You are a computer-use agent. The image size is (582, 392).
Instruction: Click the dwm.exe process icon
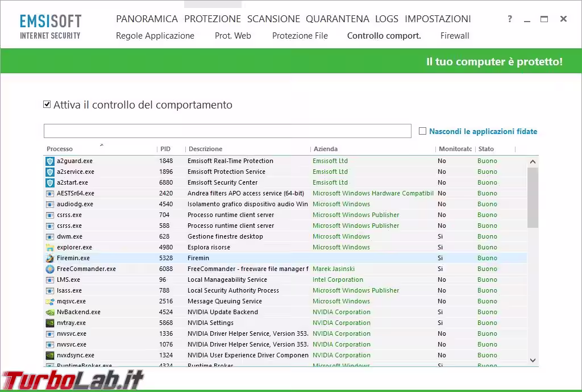point(50,236)
